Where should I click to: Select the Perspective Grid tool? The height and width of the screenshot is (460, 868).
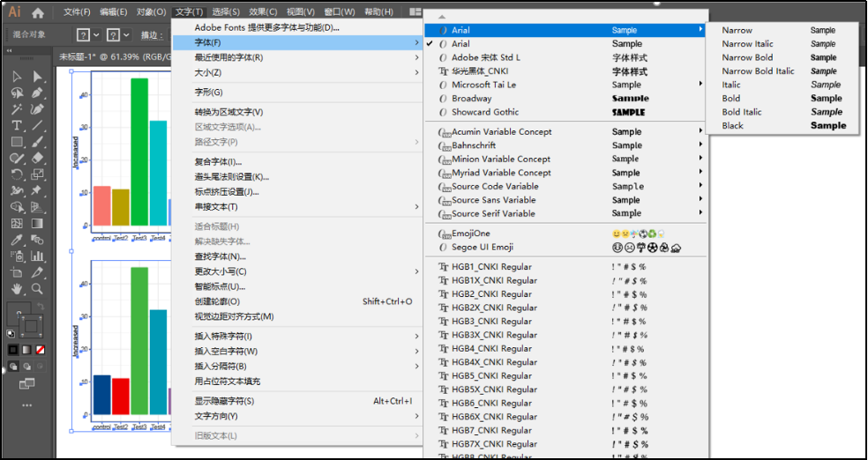coord(37,207)
